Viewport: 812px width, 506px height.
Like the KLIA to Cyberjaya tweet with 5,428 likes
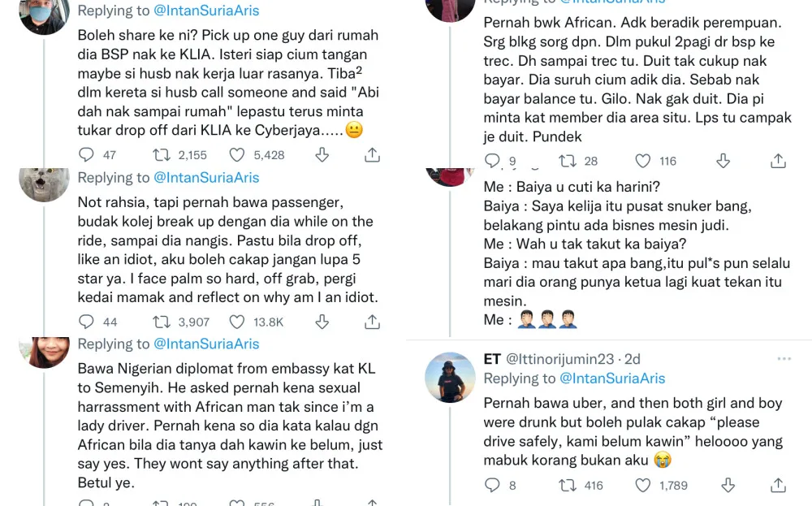coord(237,154)
